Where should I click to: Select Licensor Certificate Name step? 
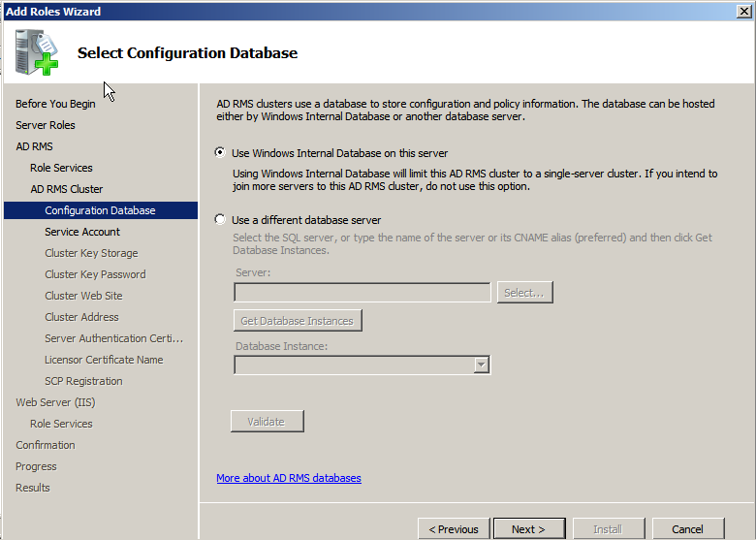(x=104, y=360)
